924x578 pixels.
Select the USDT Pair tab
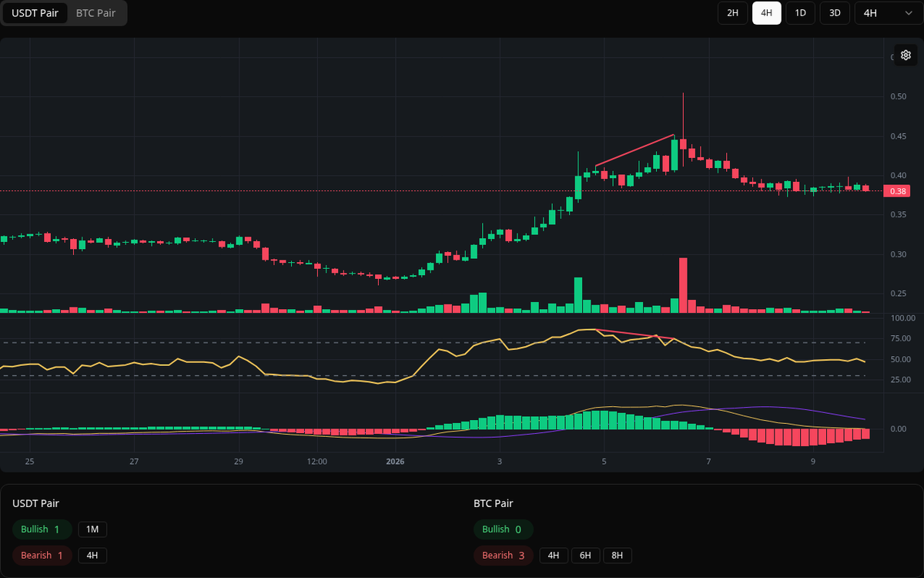coord(35,13)
